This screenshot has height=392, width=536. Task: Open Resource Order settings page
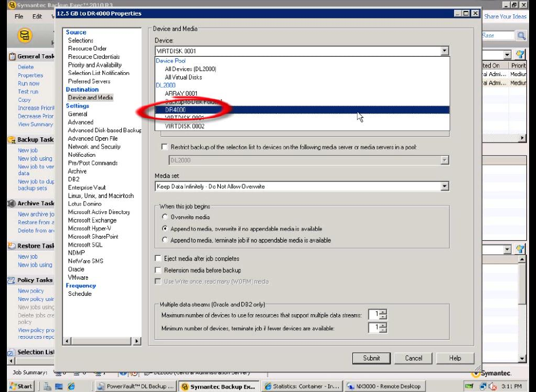point(87,49)
